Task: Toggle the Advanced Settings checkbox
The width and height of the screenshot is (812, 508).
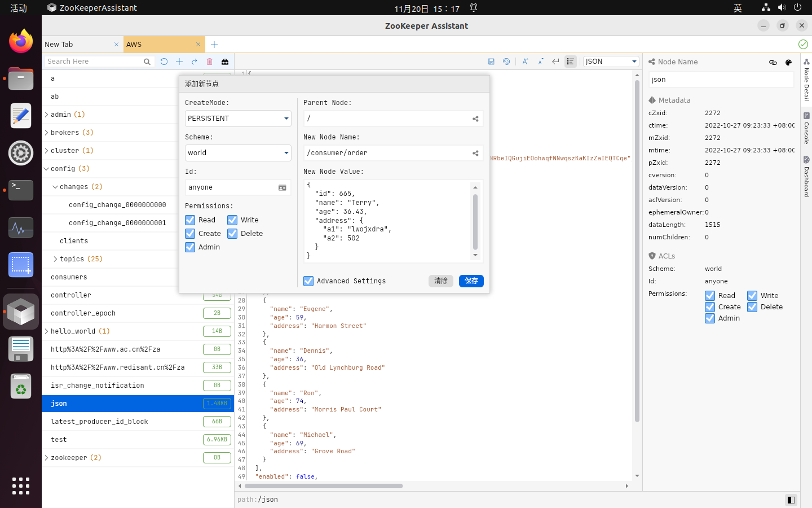Action: pos(308,281)
